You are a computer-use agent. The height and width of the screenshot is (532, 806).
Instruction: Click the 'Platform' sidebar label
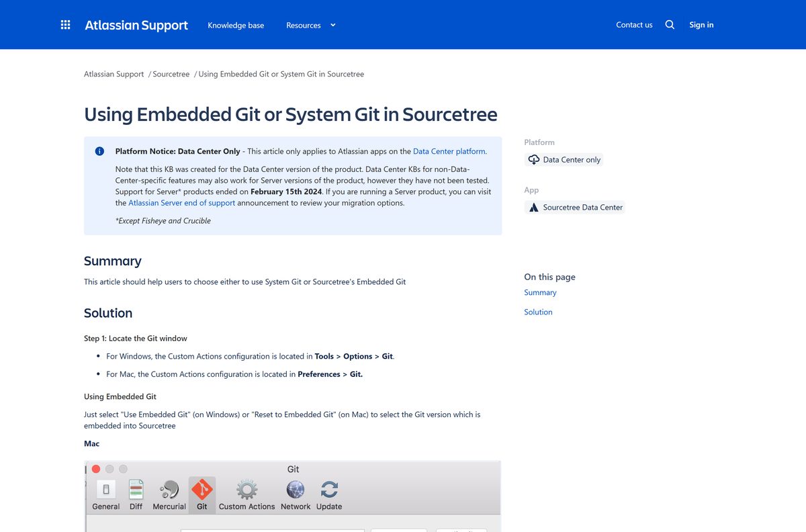(539, 142)
